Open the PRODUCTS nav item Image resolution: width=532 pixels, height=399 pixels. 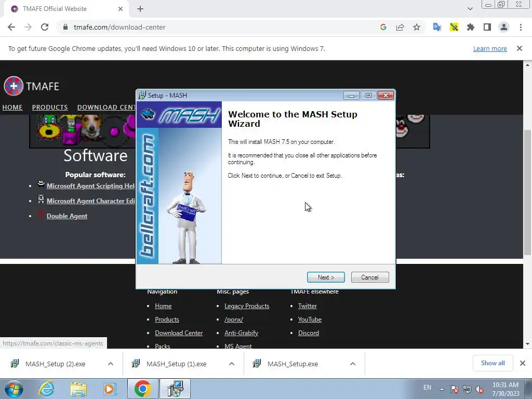[50, 107]
